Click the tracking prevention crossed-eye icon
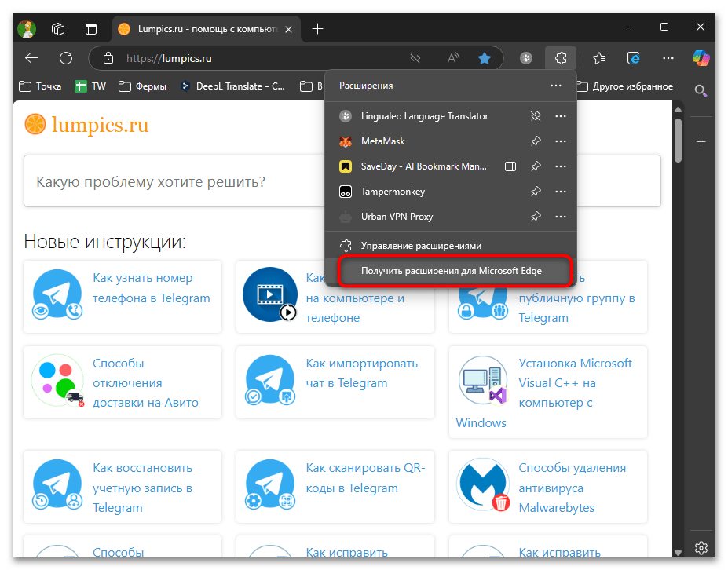 tap(415, 58)
